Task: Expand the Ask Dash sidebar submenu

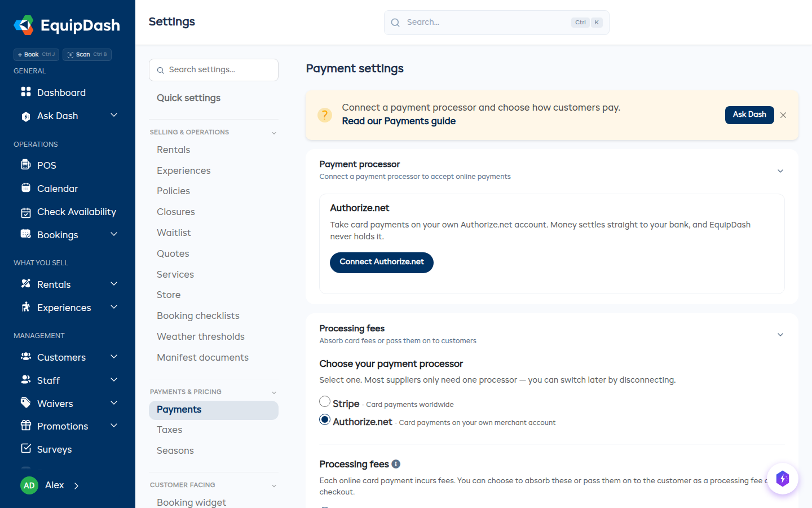Action: tap(114, 115)
